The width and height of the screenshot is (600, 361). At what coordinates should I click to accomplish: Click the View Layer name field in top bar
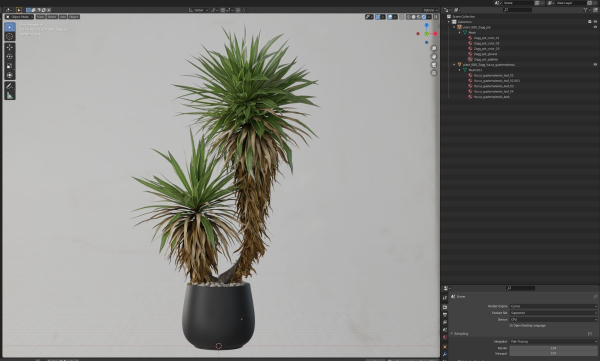point(571,3)
